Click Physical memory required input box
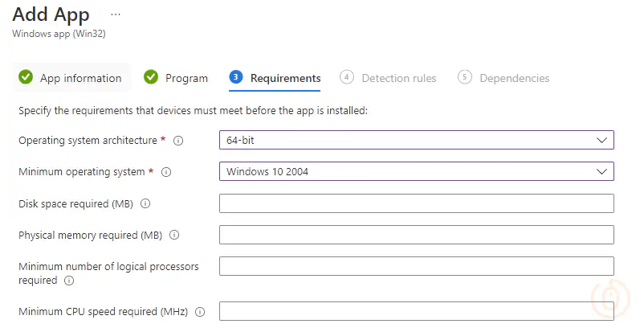The image size is (644, 332). click(x=416, y=235)
